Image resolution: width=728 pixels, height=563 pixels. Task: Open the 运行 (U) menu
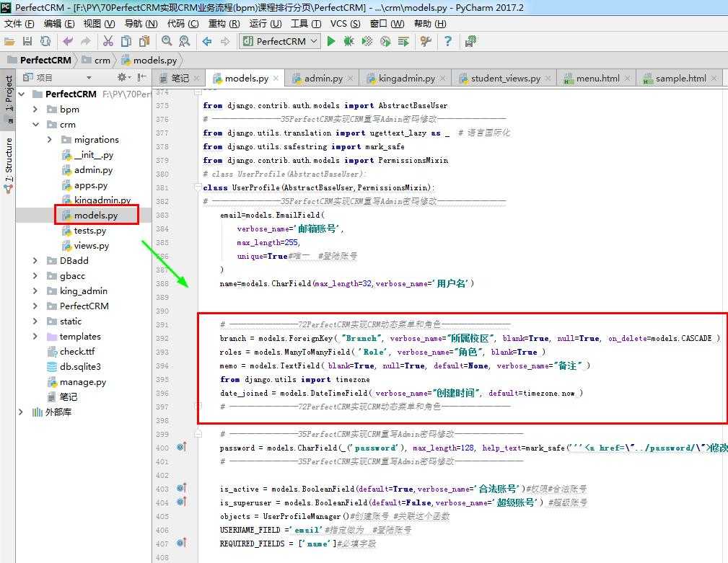[265, 24]
